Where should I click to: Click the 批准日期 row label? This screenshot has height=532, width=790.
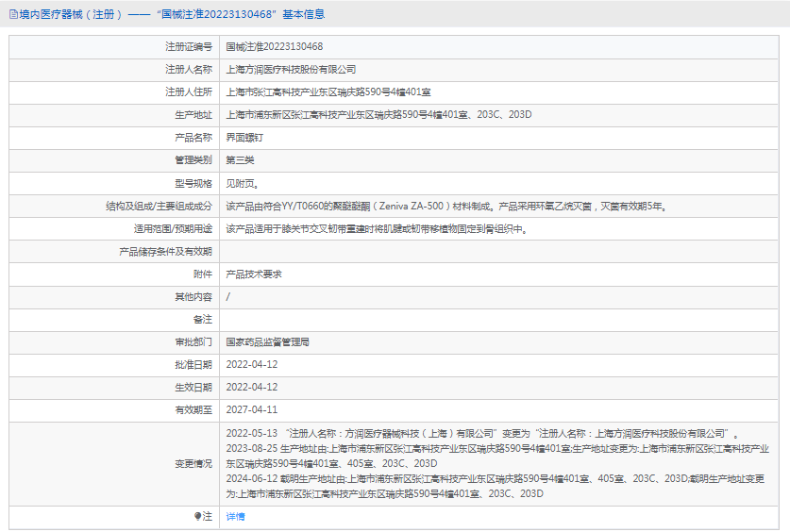click(193, 365)
